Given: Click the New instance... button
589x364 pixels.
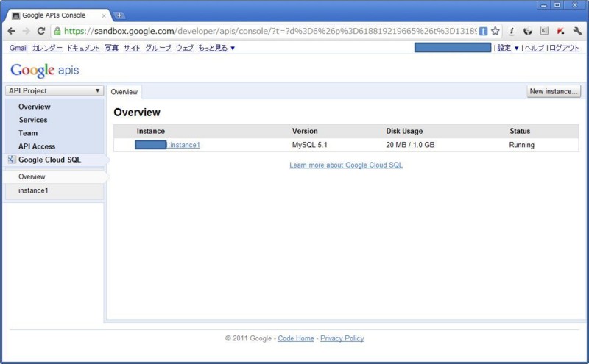Looking at the screenshot, I should click(554, 91).
